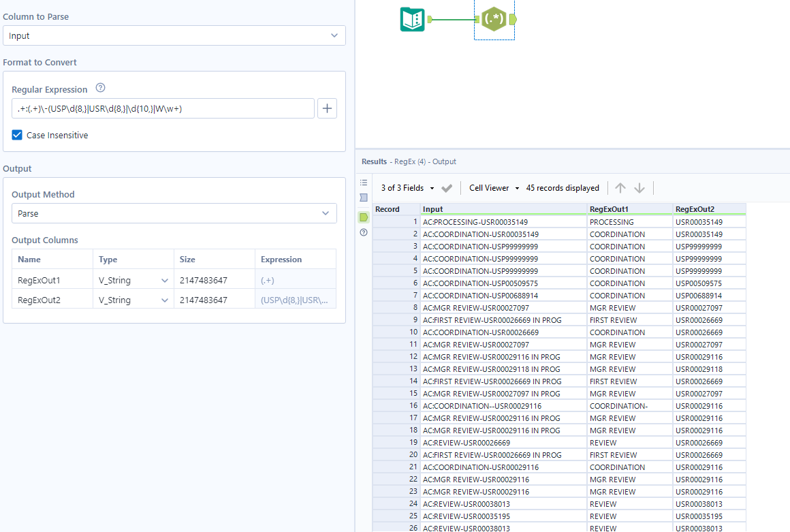Navigate down with the downward arrow icon
The height and width of the screenshot is (532, 790).
(639, 187)
